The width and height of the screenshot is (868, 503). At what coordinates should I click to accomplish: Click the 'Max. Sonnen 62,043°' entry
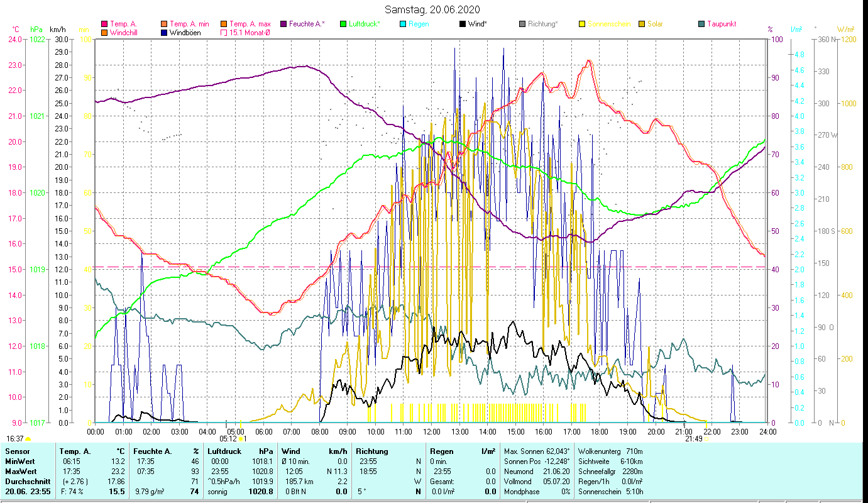537,451
